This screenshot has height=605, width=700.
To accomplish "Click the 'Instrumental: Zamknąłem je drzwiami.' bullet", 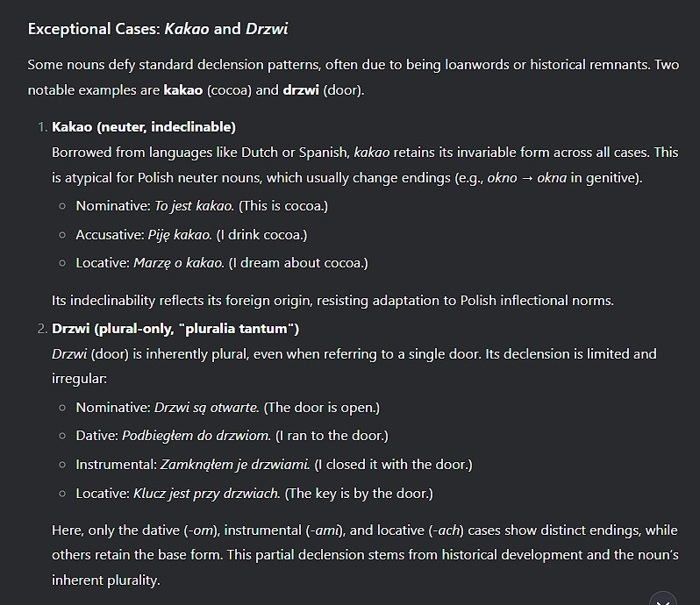I will [274, 465].
